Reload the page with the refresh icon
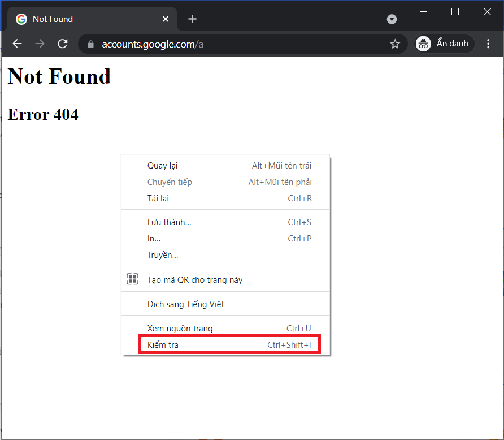 [x=63, y=44]
